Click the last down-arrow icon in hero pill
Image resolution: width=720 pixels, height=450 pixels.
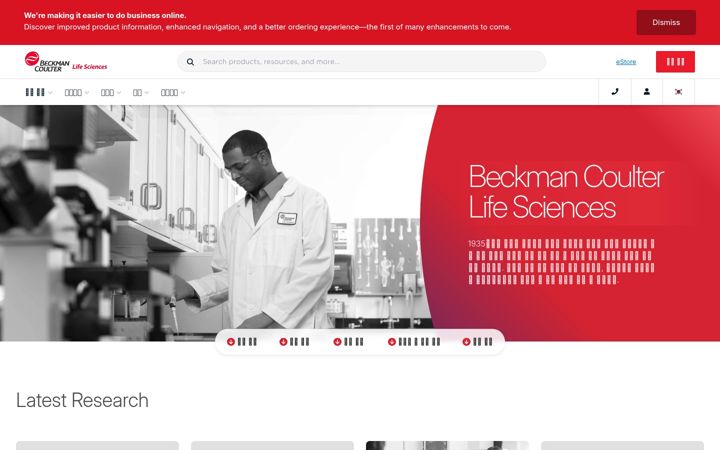(x=466, y=342)
